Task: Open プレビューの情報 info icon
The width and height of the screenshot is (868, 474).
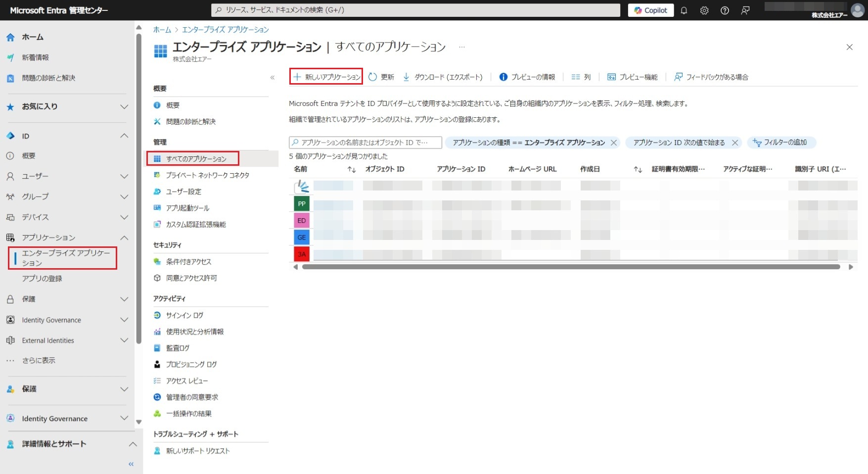Action: [503, 77]
